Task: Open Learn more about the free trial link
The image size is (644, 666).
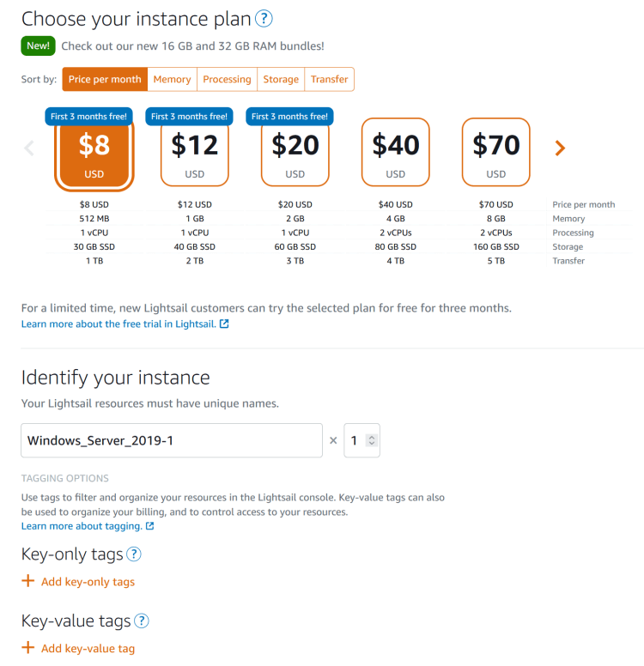Action: (x=118, y=324)
